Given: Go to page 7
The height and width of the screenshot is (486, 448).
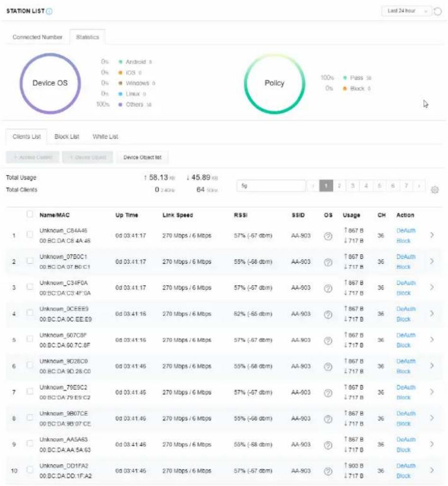Looking at the screenshot, I should 406,186.
